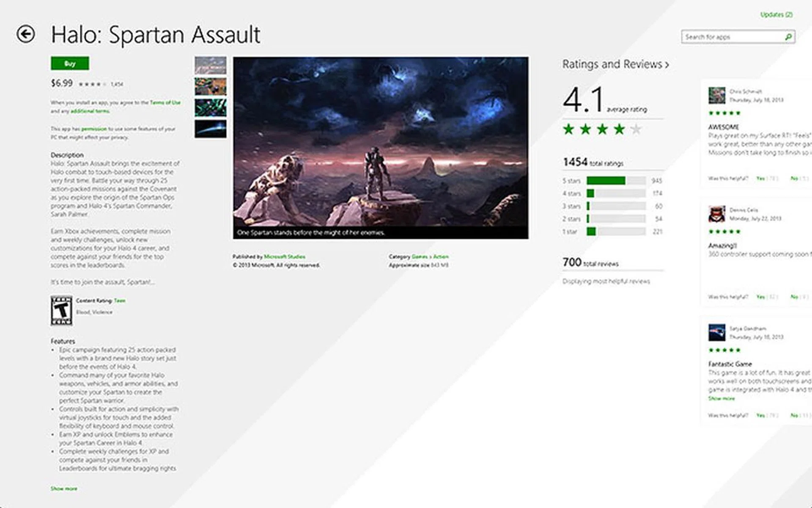The image size is (812, 508).
Task: Open Ratings and Reviews section chevron
Action: (667, 65)
